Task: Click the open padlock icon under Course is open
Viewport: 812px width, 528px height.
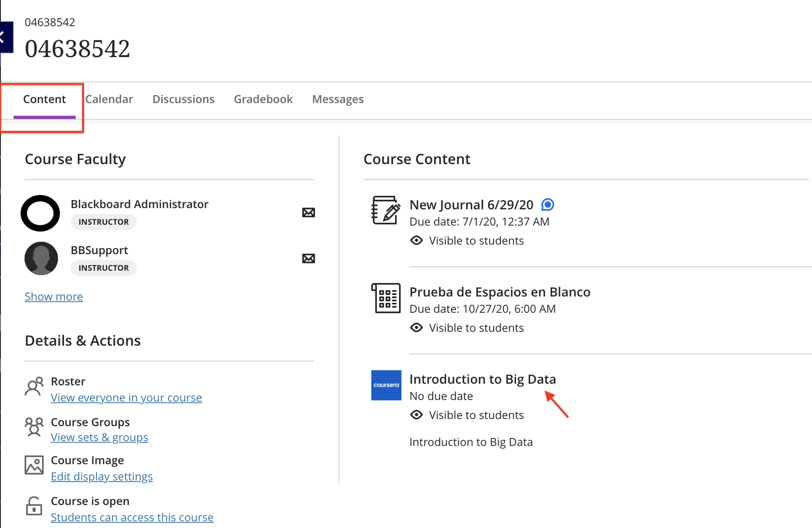Action: [34, 506]
